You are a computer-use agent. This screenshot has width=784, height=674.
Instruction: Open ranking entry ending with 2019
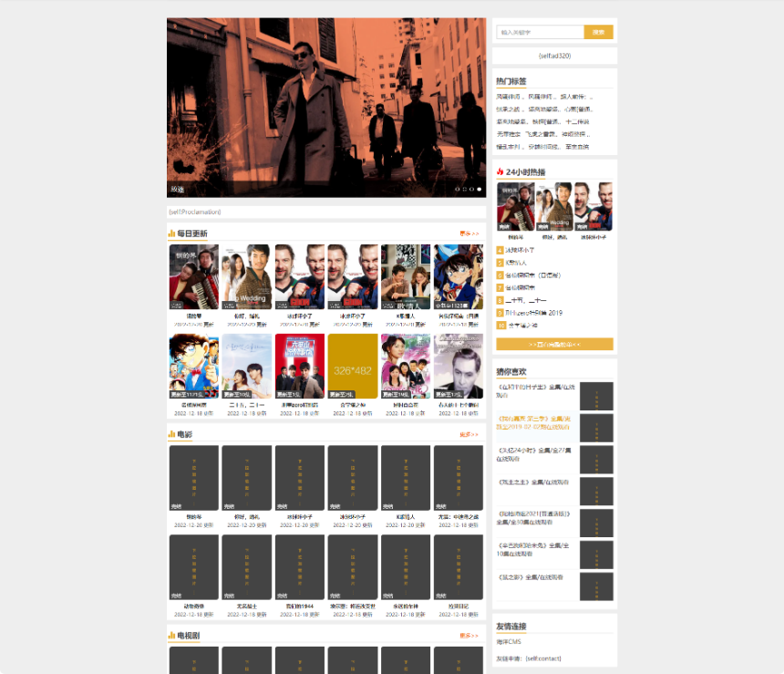coord(534,313)
